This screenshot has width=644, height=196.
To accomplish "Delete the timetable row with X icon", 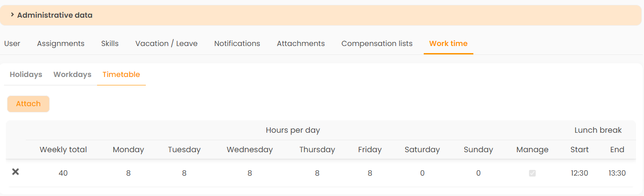I will [16, 172].
